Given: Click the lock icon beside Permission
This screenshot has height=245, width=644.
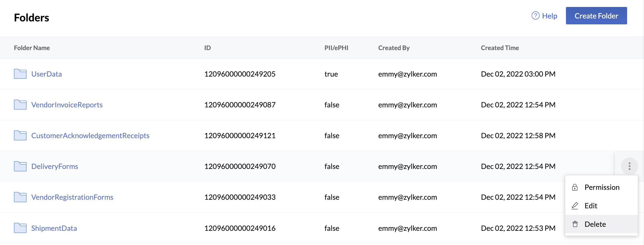Looking at the screenshot, I should (x=575, y=187).
